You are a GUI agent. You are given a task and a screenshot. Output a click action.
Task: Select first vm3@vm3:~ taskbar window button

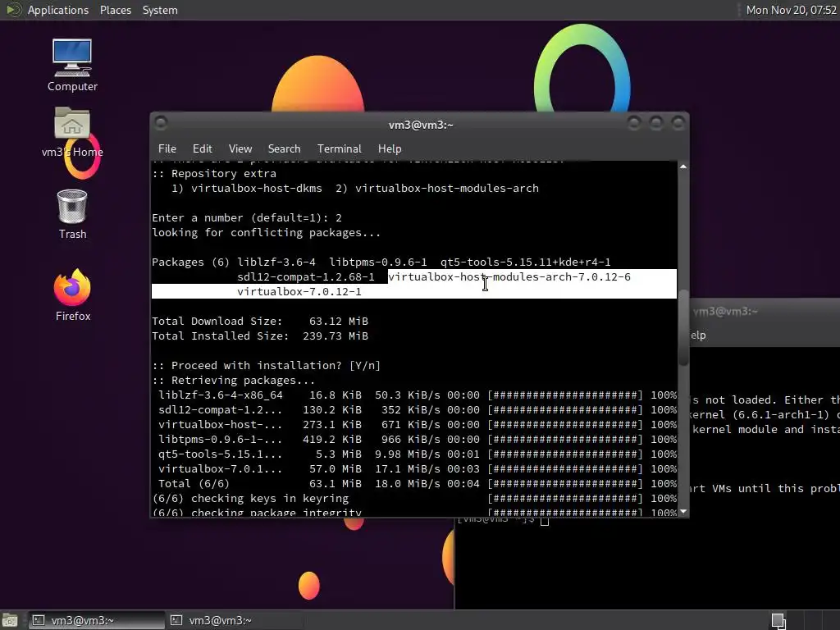(97, 620)
